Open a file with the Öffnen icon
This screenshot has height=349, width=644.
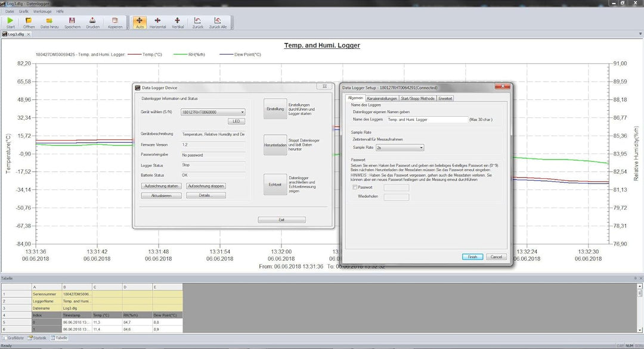[x=29, y=22]
